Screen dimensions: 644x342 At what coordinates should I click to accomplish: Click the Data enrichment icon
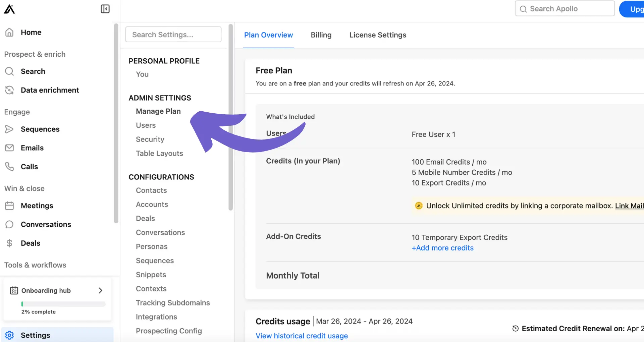[9, 90]
